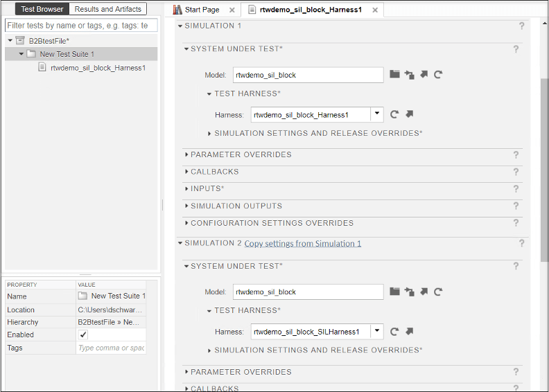The height and width of the screenshot is (392, 549).
Task: Open help for Simulation Outputs section
Action: (x=516, y=206)
